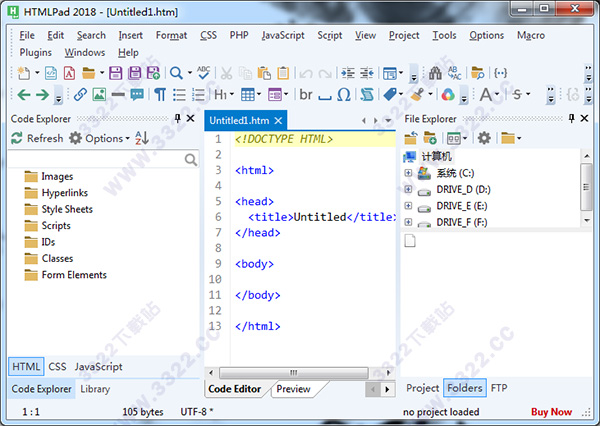The width and height of the screenshot is (600, 426).
Task: Open the Plugins menu
Action: tap(36, 52)
